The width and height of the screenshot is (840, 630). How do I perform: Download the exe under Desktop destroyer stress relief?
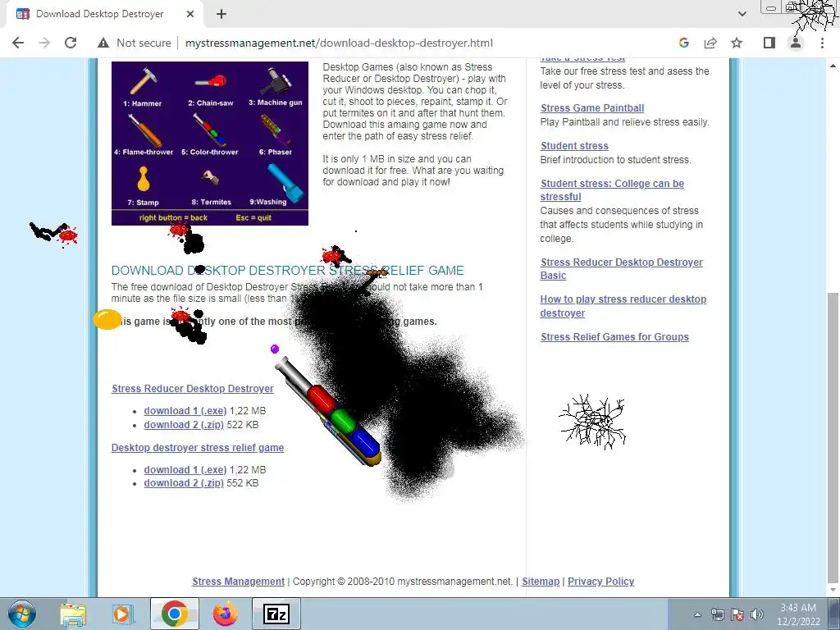tap(185, 470)
